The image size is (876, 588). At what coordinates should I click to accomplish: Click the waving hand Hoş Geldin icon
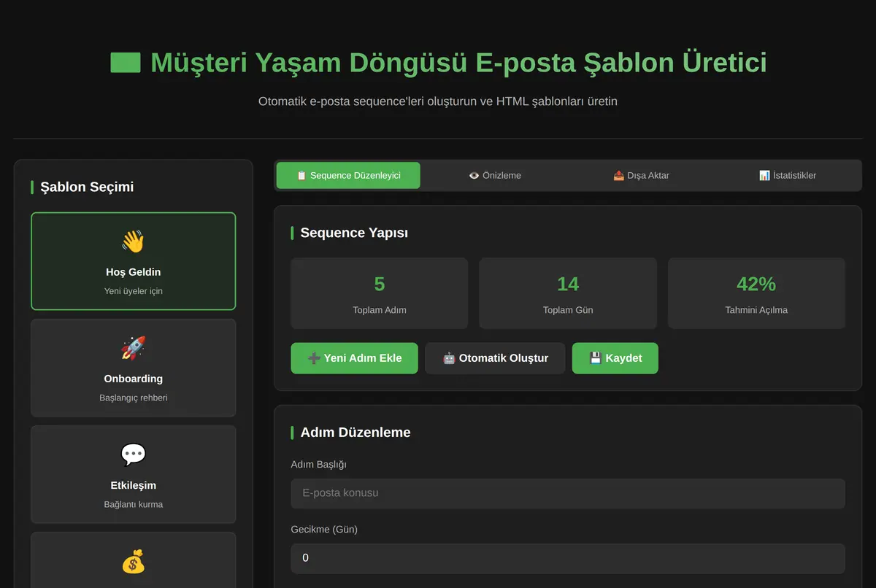[x=133, y=241]
